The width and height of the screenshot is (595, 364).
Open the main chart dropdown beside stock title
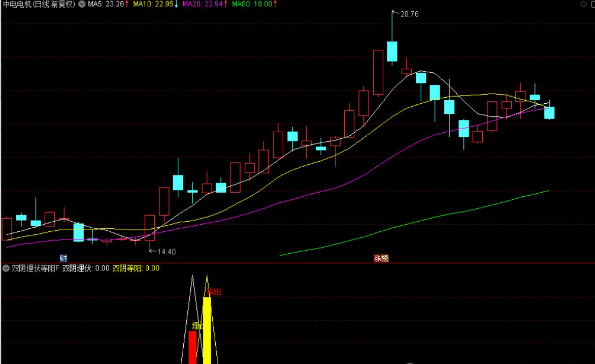pyautogui.click(x=82, y=4)
